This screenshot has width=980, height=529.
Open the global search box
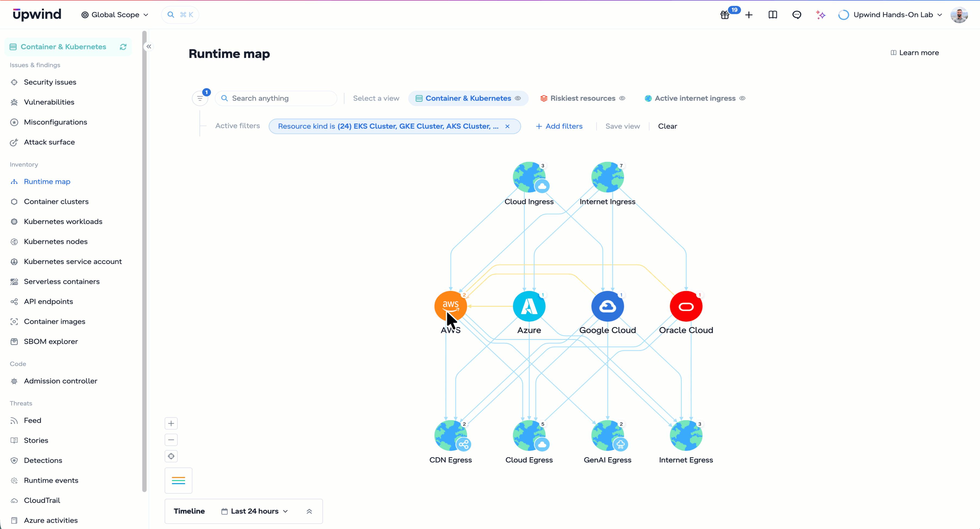[180, 15]
